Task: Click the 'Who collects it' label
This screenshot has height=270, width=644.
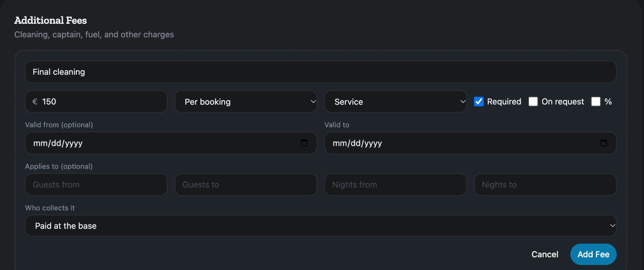Action: 50,208
